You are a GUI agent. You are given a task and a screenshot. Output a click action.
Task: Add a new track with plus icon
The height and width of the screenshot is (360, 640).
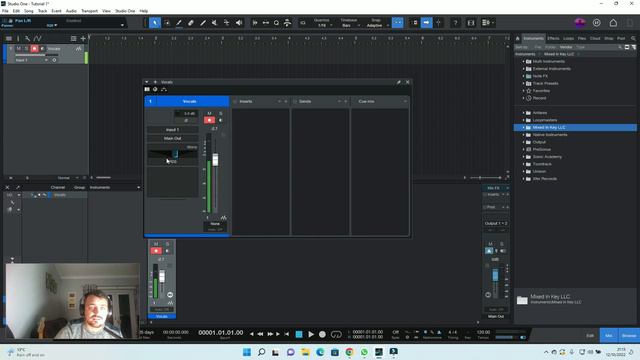point(83,38)
